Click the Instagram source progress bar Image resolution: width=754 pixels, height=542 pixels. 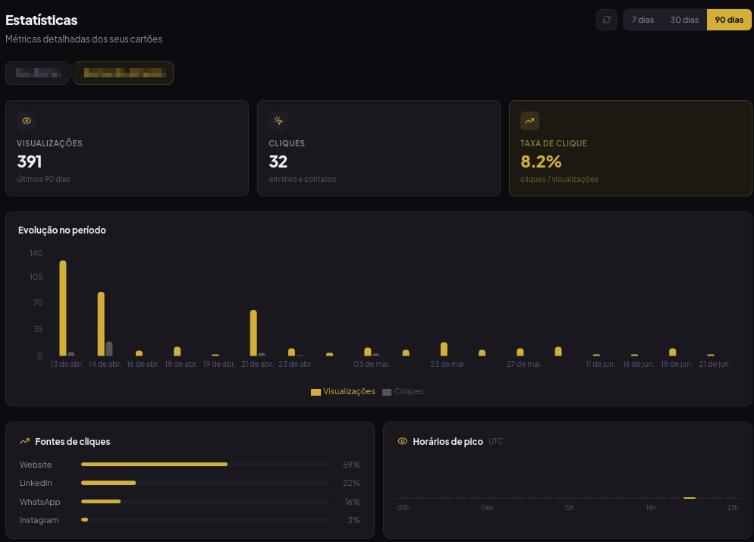click(204, 519)
